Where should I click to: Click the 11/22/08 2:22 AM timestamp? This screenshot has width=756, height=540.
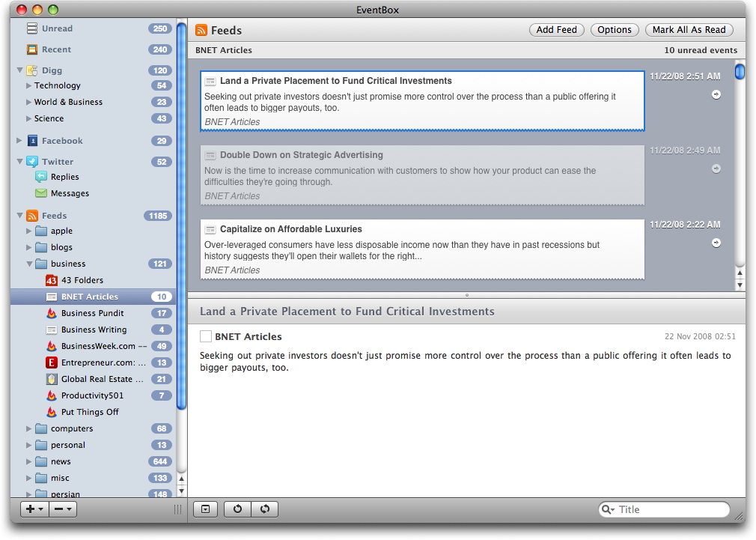point(685,225)
